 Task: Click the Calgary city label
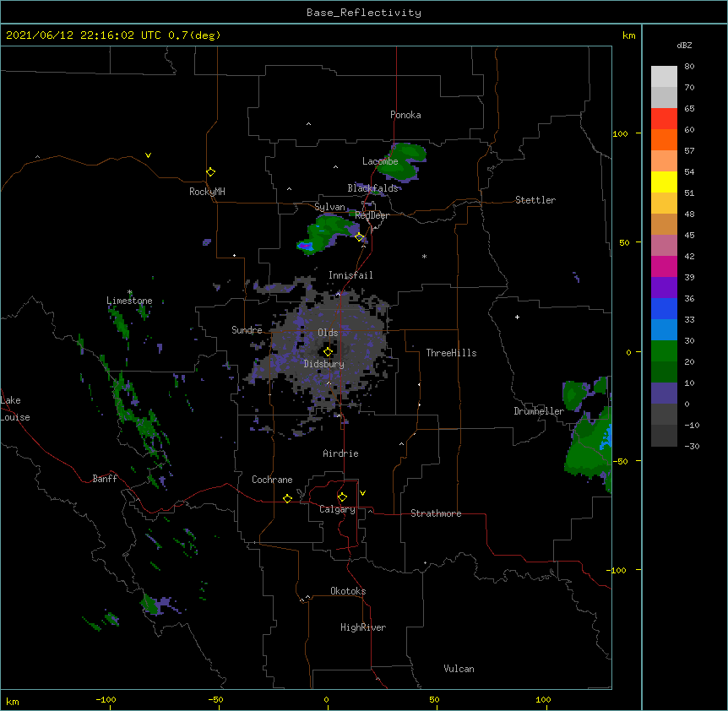(x=337, y=509)
